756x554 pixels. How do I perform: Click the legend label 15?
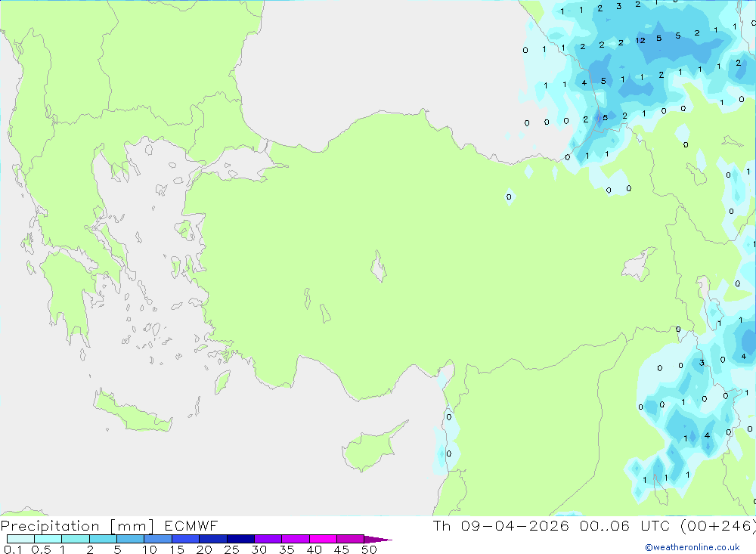click(176, 549)
